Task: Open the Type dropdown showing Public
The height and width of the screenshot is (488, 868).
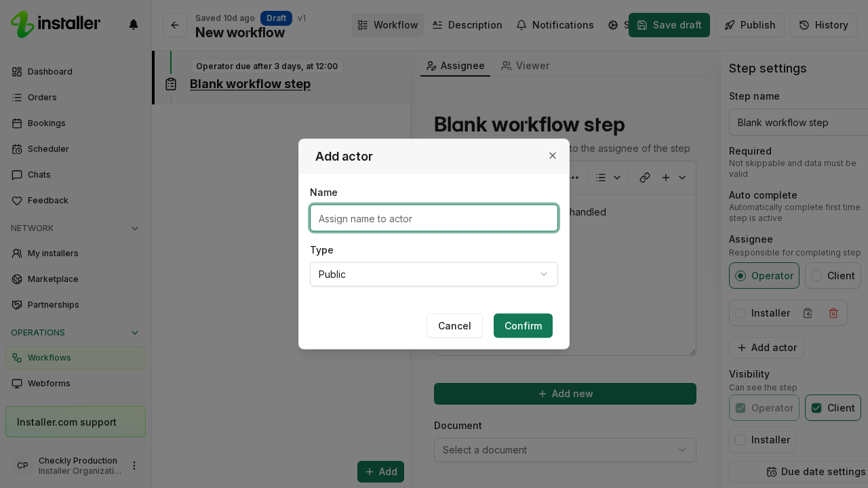Action: [x=434, y=274]
